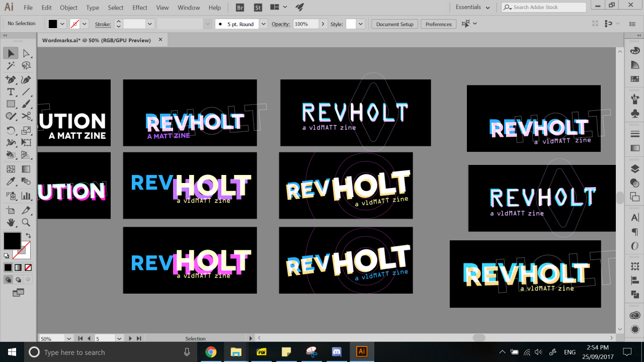
Task: Open the Creative Cloud Libraries panel
Action: coord(634,316)
